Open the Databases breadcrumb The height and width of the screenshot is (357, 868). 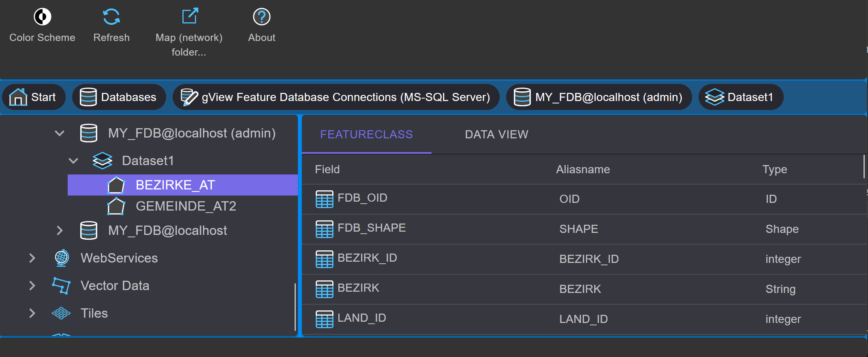119,97
